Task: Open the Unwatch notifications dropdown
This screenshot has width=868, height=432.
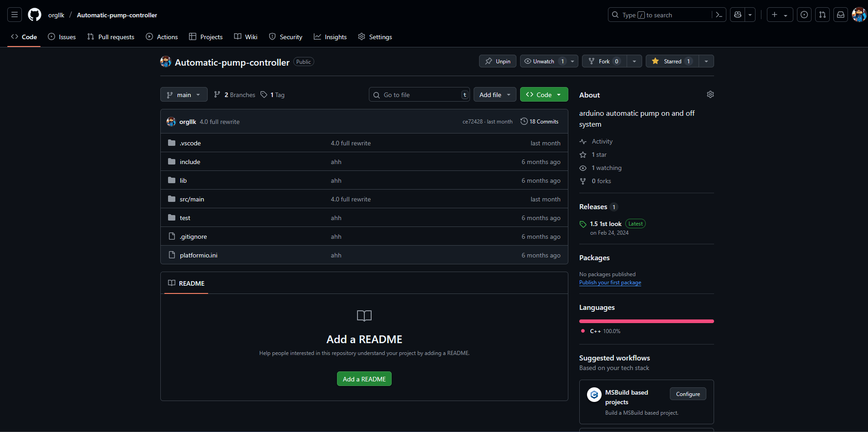Action: click(549, 61)
